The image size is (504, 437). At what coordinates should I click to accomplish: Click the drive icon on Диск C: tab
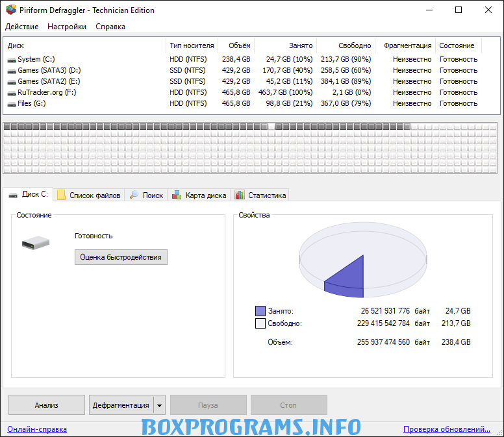click(x=13, y=195)
